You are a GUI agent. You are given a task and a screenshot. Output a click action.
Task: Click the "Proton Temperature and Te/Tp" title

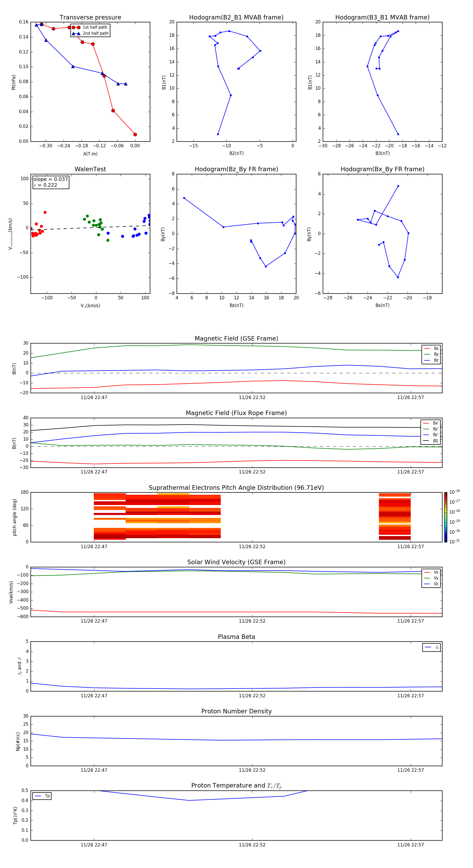pyautogui.click(x=236, y=785)
